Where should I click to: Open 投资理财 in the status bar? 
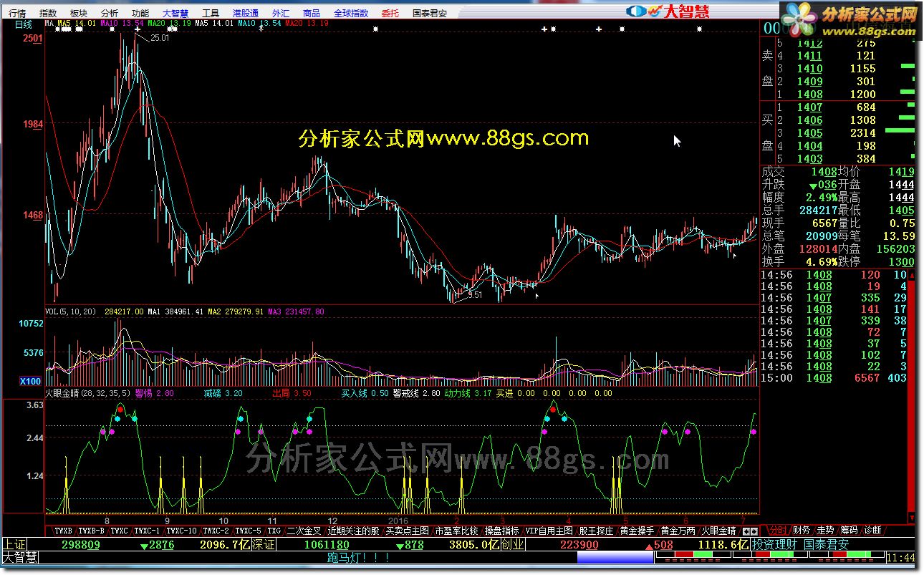click(x=774, y=544)
